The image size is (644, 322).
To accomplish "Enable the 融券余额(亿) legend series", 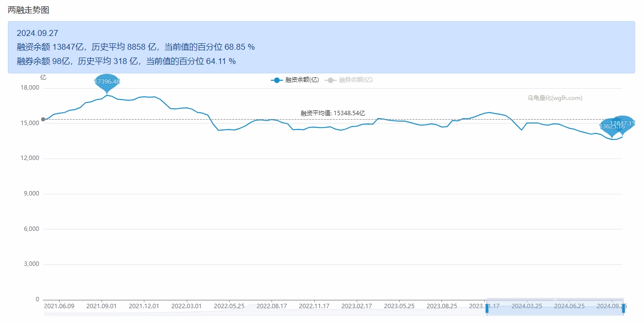I will (x=355, y=80).
